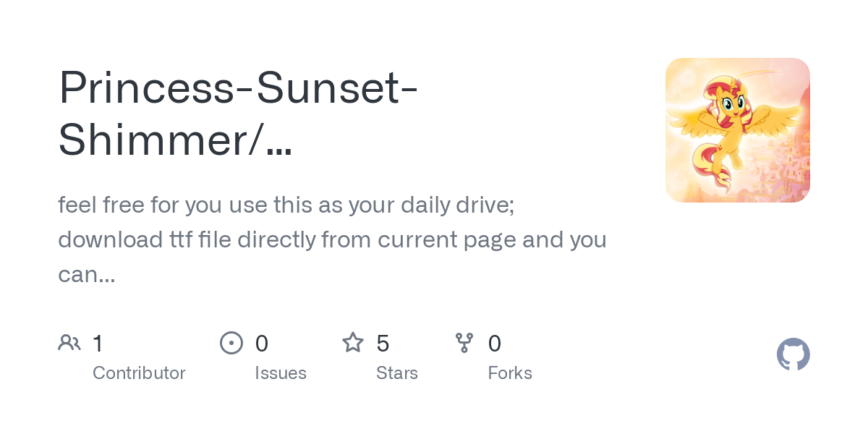Click the stars count '5'
868x434 pixels.
tap(383, 344)
